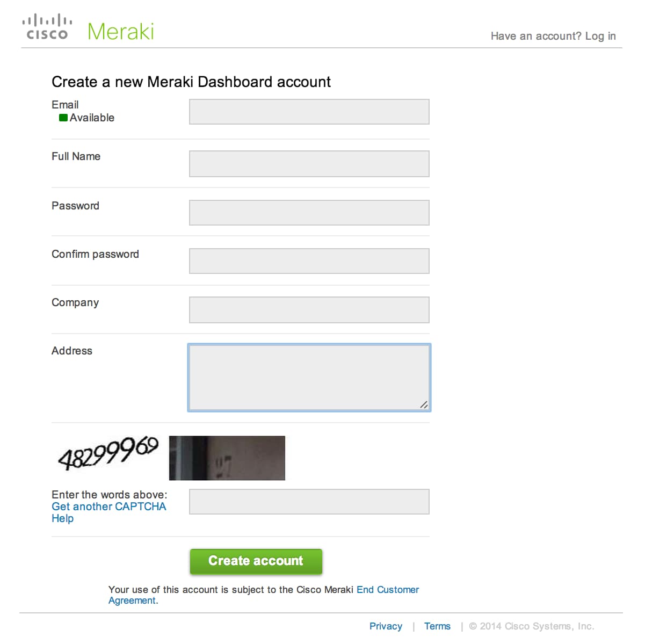Focus the Full Name input field
The image size is (645, 644).
click(309, 164)
